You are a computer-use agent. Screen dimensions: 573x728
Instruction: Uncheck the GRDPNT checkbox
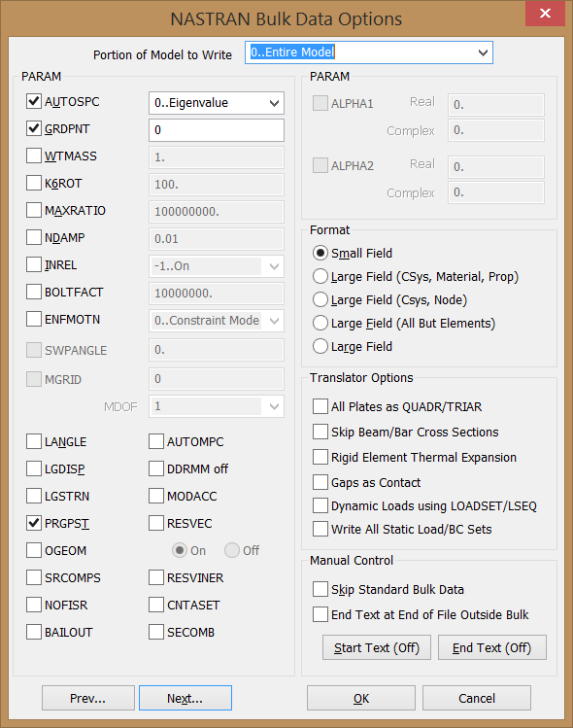(x=34, y=128)
